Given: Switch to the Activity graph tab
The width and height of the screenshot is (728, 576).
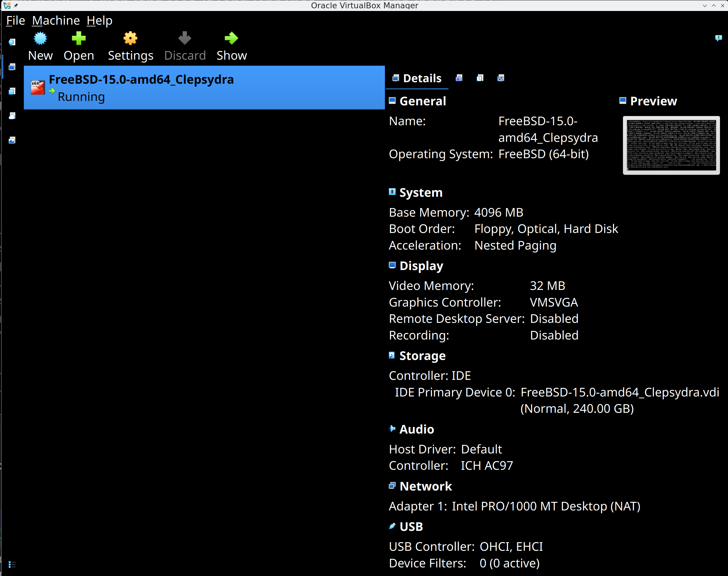Looking at the screenshot, I should (501, 78).
